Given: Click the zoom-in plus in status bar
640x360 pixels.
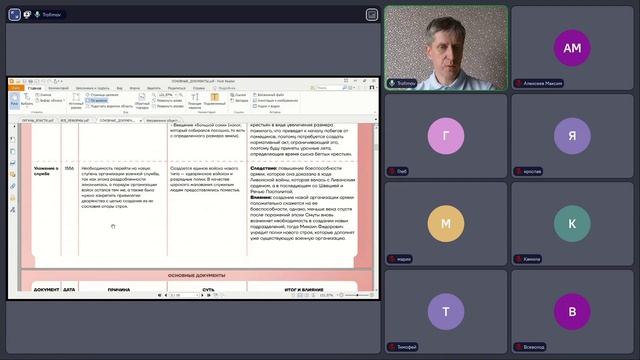Looking at the screenshot, I should (x=371, y=295).
